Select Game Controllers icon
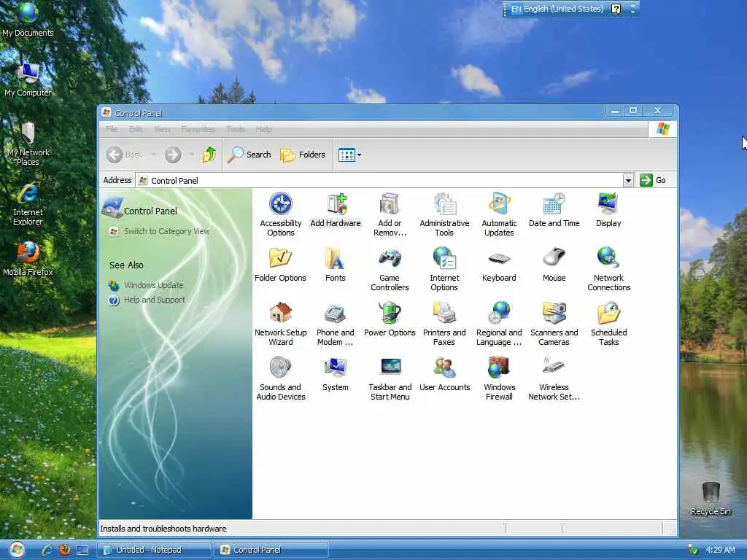This screenshot has width=747, height=560. tap(390, 268)
